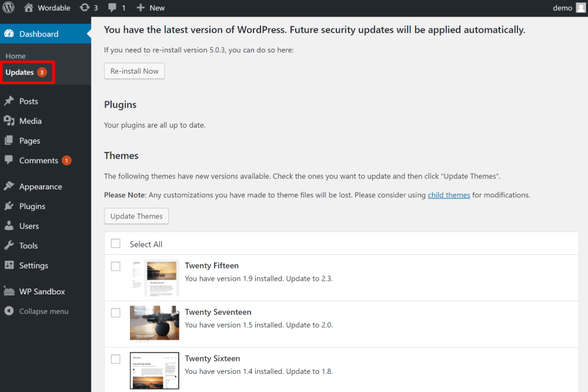Expand the New menu in admin bar
The image size is (588, 392).
point(150,8)
